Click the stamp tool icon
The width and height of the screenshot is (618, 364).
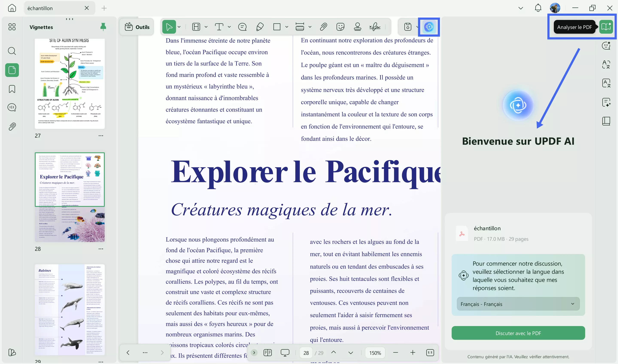[x=357, y=27]
